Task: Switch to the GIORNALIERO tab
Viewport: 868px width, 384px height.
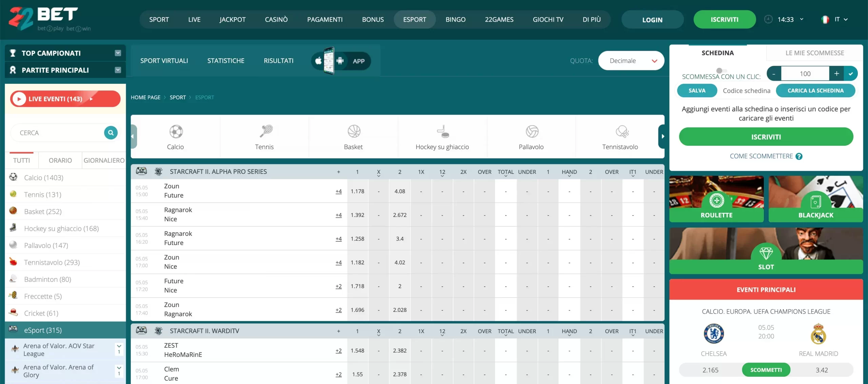Action: coord(104,160)
